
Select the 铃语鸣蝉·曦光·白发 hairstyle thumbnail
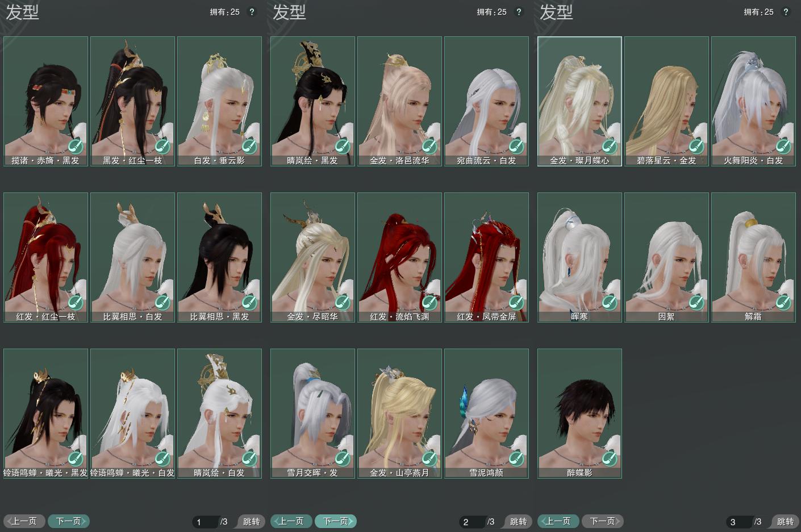[132, 413]
